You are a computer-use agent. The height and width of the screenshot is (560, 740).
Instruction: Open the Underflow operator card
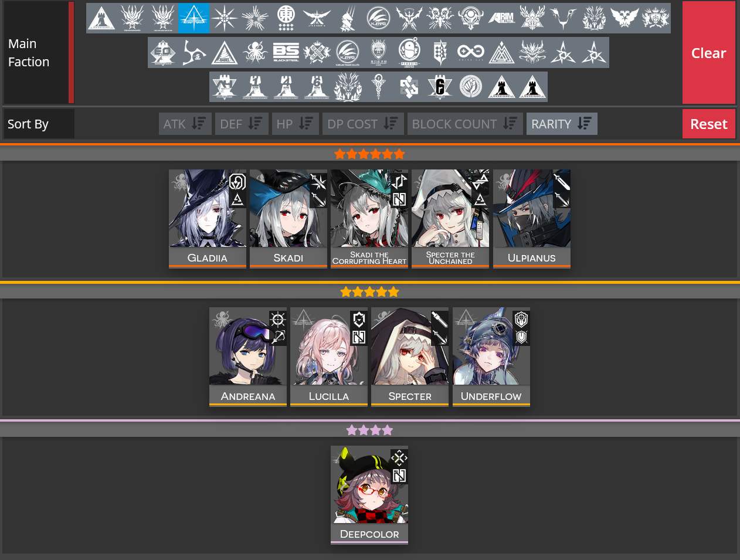tap(491, 357)
